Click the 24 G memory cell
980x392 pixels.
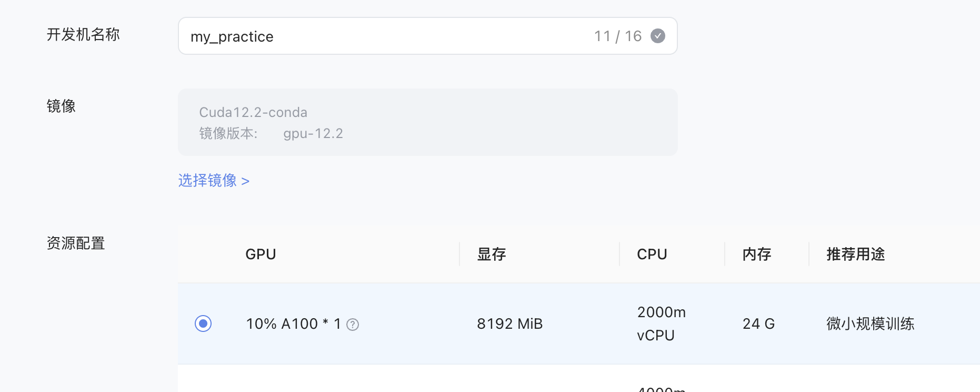(758, 324)
